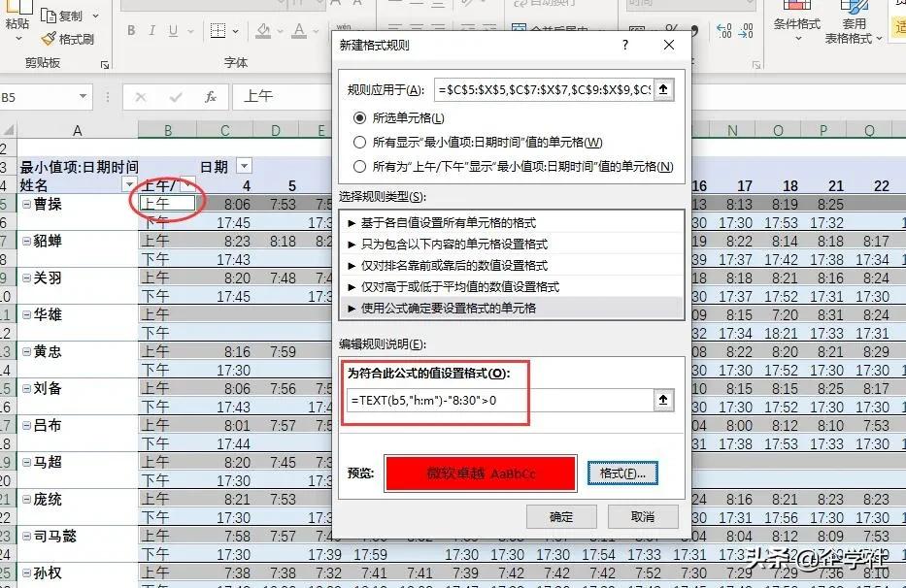
Task: Apply a table format with Format as Table
Action: point(855,25)
